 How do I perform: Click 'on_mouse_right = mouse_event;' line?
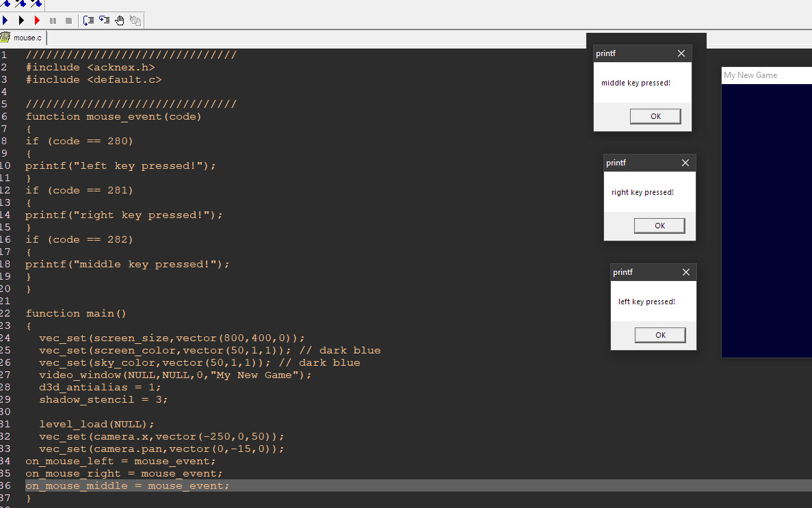click(124, 474)
